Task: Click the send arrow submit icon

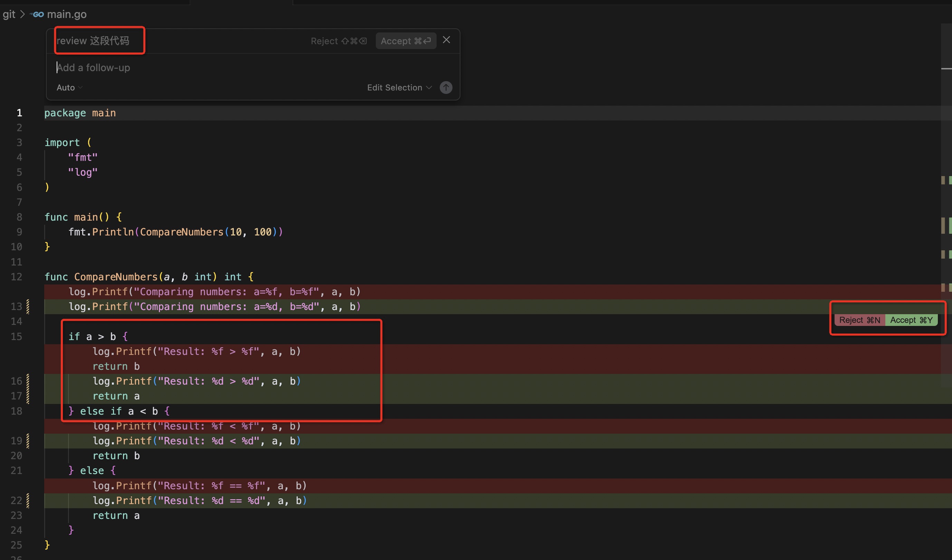Action: coord(446,88)
